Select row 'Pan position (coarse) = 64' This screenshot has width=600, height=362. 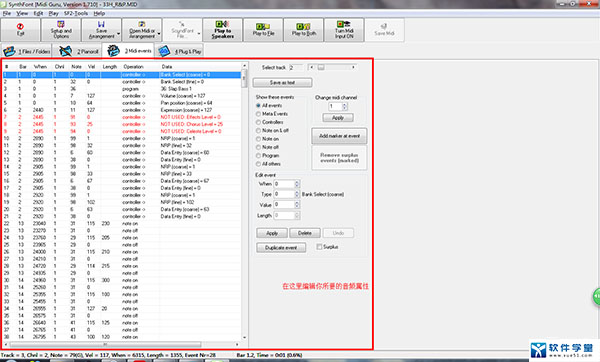point(122,103)
